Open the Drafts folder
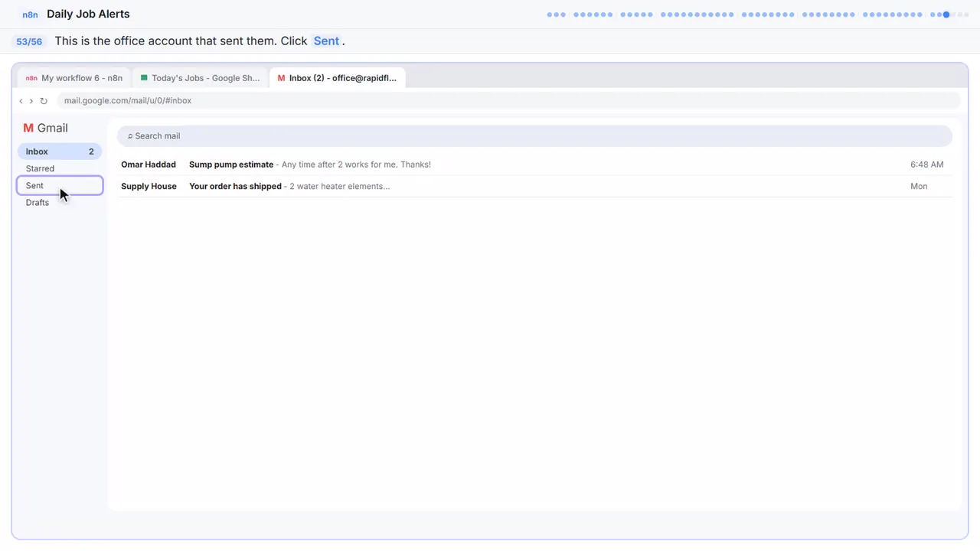This screenshot has height=551, width=980. (60, 203)
